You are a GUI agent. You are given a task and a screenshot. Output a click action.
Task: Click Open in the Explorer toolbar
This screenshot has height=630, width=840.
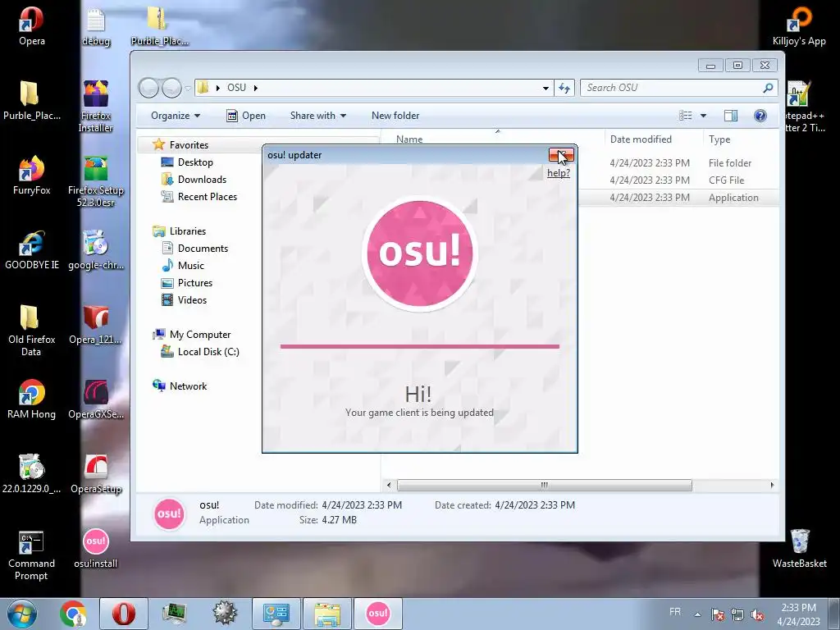point(246,116)
